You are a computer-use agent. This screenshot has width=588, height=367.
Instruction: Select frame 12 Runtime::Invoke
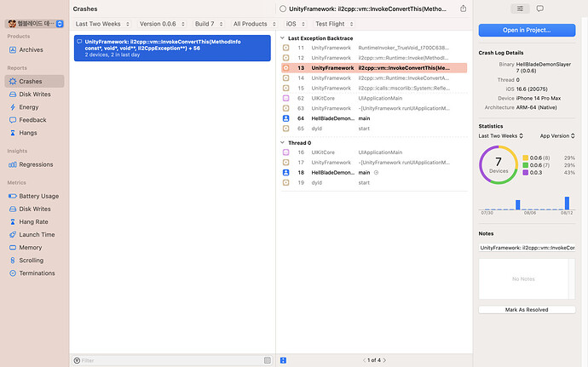pos(374,58)
